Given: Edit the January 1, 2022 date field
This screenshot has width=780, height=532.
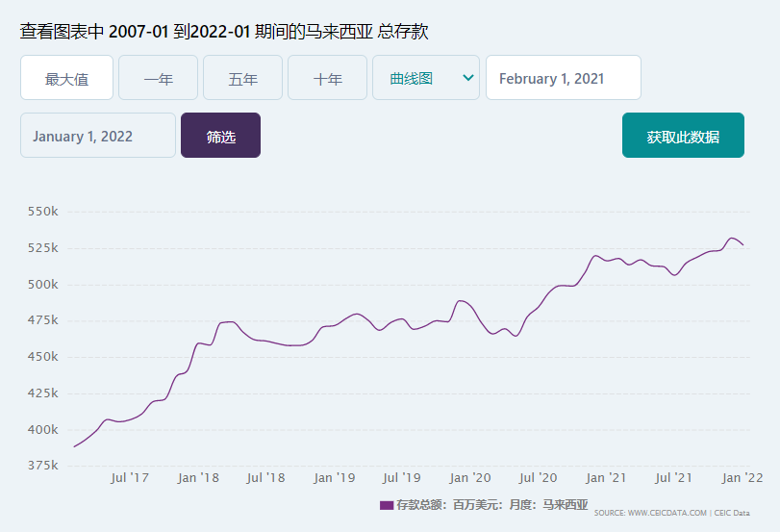Looking at the screenshot, I should (97, 136).
